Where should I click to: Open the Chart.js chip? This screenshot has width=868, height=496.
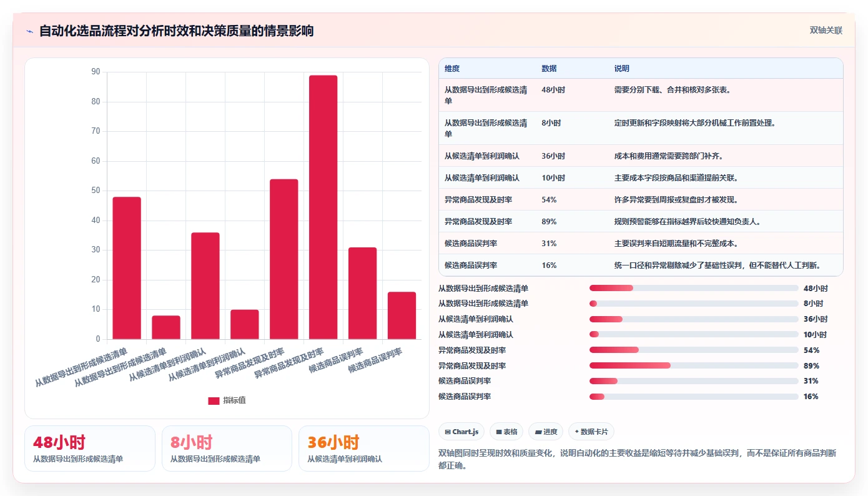[x=461, y=432]
